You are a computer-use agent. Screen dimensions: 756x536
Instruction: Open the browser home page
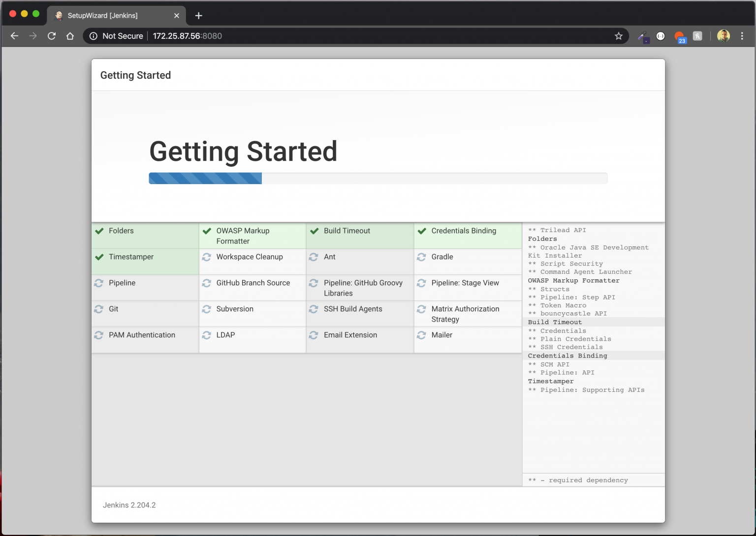70,36
